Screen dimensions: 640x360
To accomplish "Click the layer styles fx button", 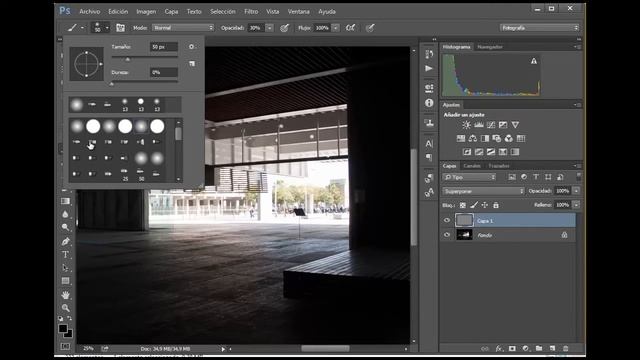I will pos(499,349).
